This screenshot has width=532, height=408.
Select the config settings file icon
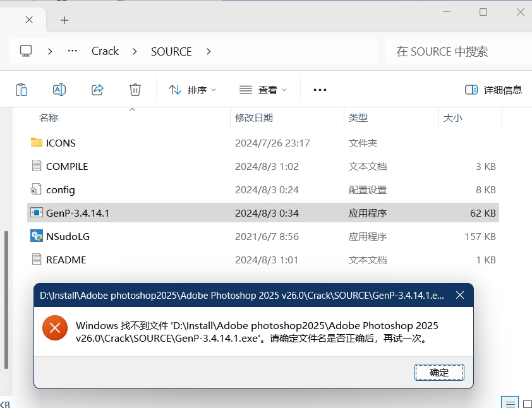click(x=36, y=189)
